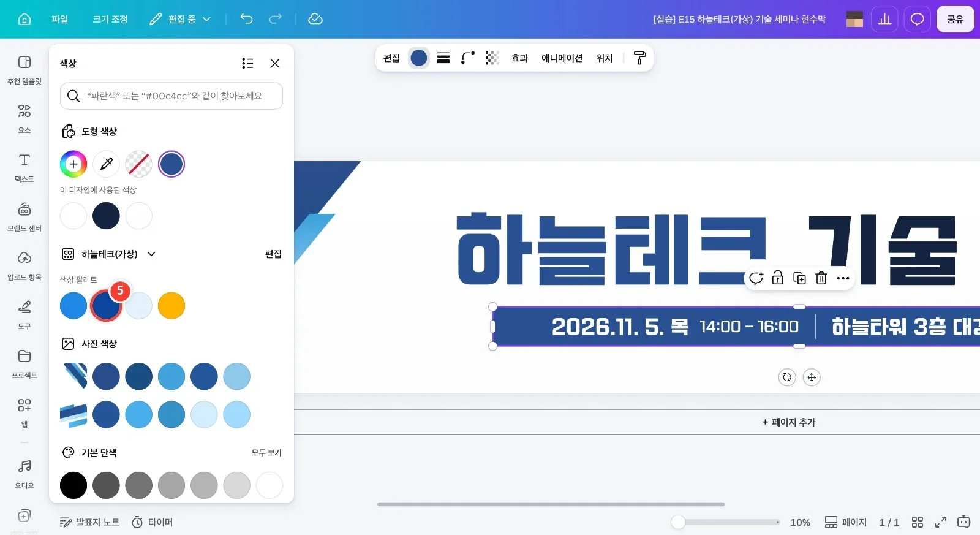Click 모두 보기 for default colors
The height and width of the screenshot is (535, 980).
(x=266, y=452)
